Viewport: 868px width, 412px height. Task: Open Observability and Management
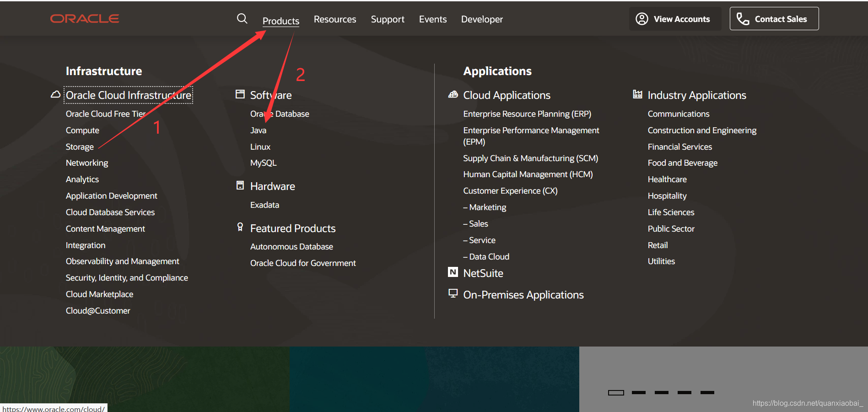(x=123, y=261)
